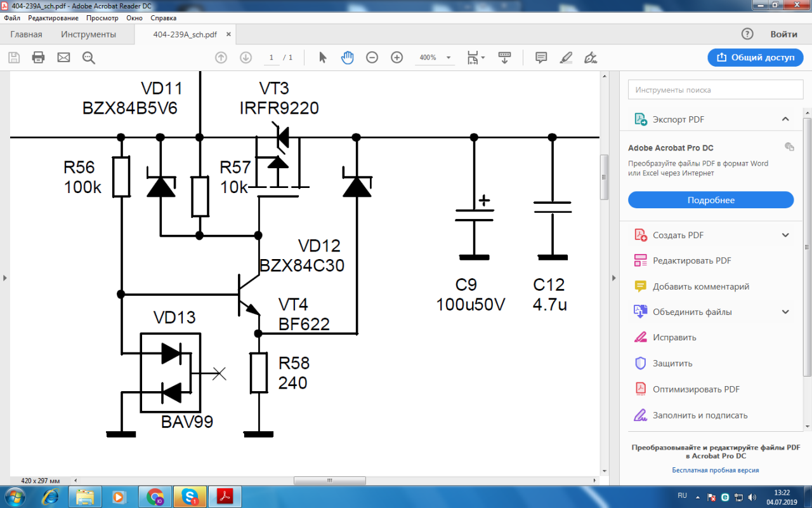Image resolution: width=812 pixels, height=508 pixels.
Task: Add a sticky note comment icon
Action: (x=541, y=58)
